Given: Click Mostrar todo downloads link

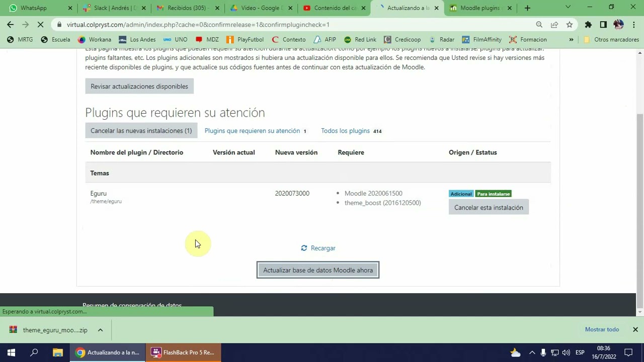Looking at the screenshot, I should [x=602, y=329].
